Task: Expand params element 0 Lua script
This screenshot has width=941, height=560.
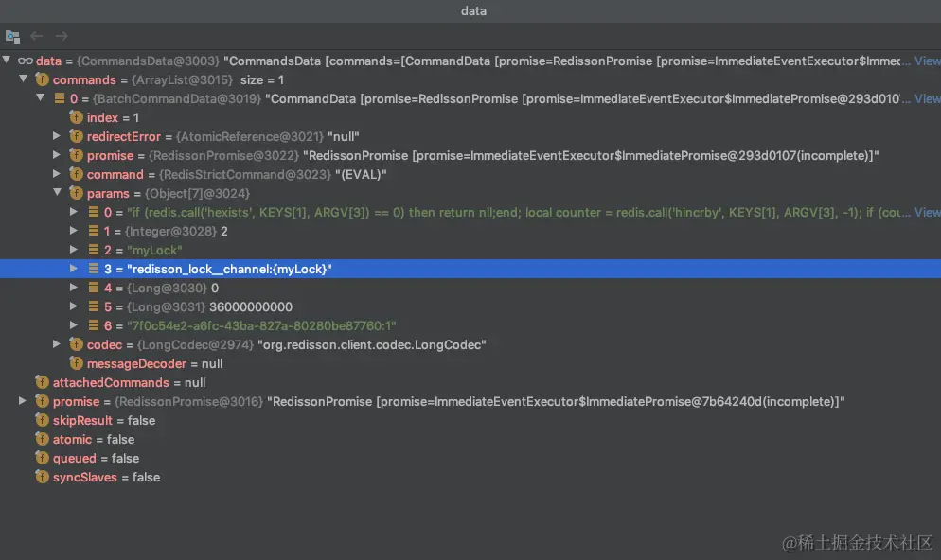Action: click(x=73, y=212)
